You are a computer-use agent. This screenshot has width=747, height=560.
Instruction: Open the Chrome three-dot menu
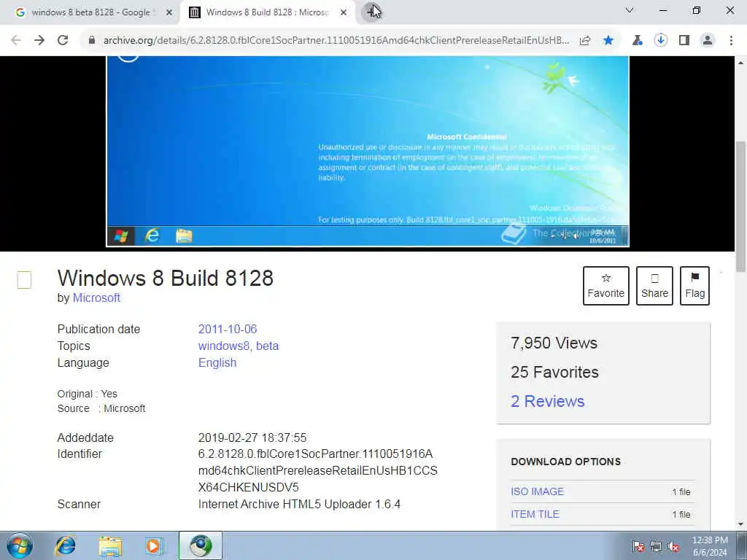731,41
